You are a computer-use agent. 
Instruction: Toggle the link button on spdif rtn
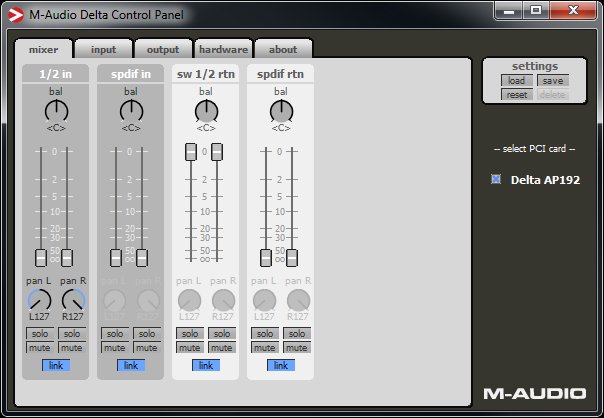tap(281, 365)
